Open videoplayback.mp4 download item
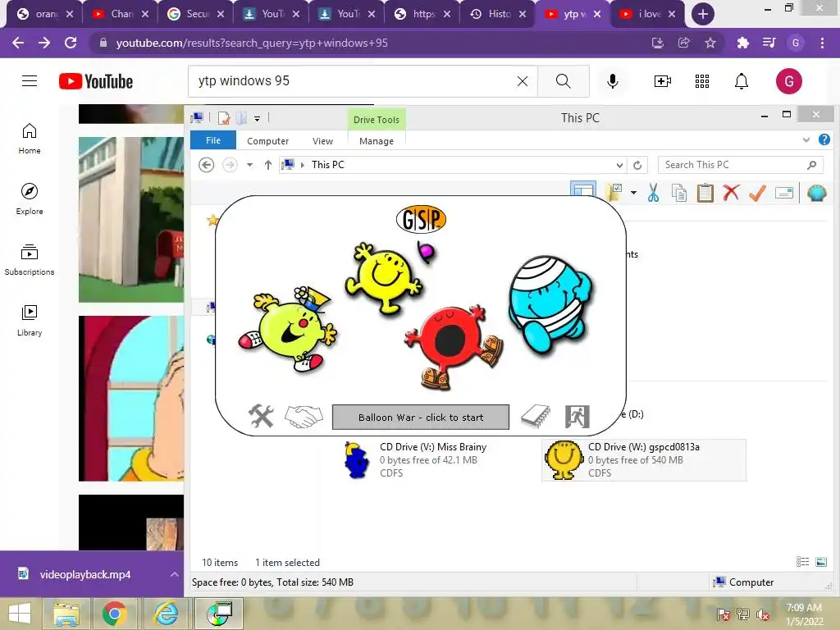The height and width of the screenshot is (630, 840). pyautogui.click(x=84, y=574)
